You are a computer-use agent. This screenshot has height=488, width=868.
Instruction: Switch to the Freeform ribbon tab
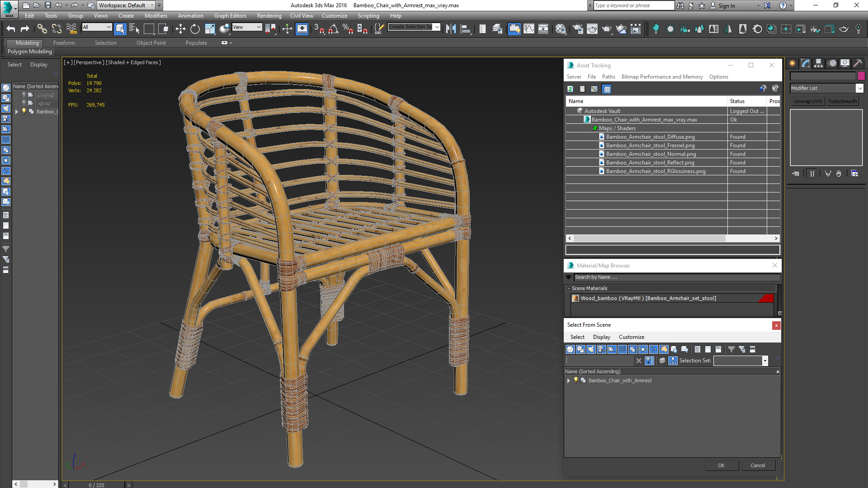pyautogui.click(x=64, y=43)
